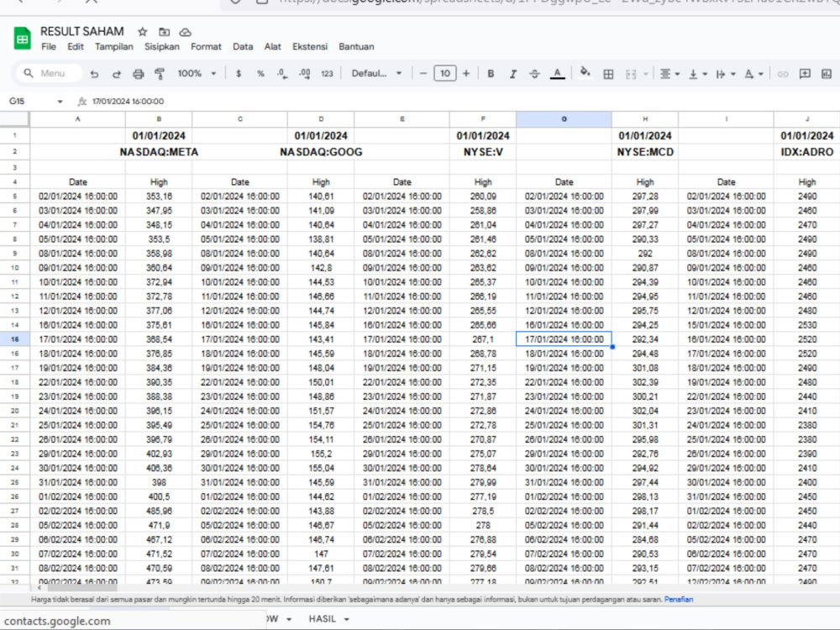Toggle bold formatting

pyautogui.click(x=491, y=74)
